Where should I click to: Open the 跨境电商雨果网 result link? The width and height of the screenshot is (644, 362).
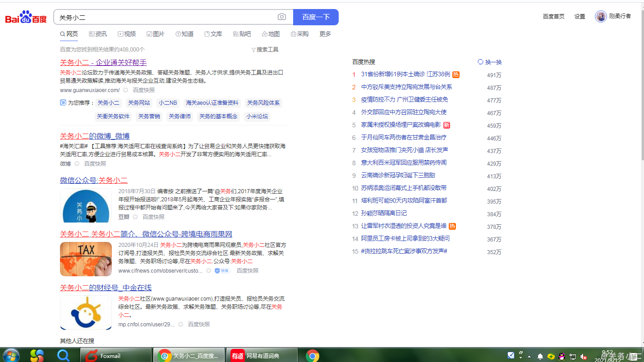point(146,234)
